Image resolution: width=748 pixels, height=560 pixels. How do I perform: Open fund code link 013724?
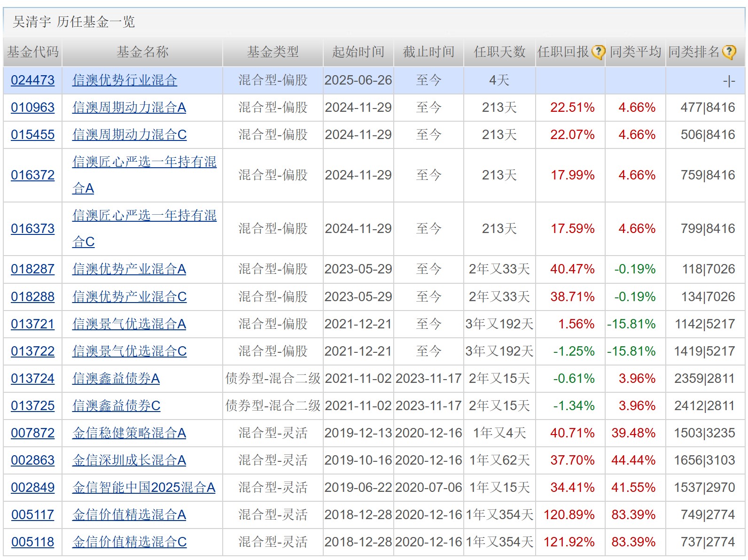tap(32, 379)
